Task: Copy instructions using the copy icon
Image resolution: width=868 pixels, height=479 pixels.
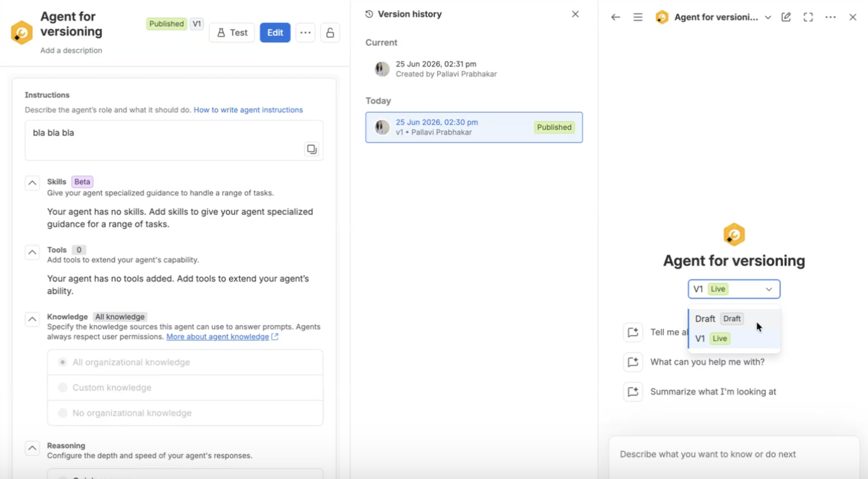Action: click(312, 149)
